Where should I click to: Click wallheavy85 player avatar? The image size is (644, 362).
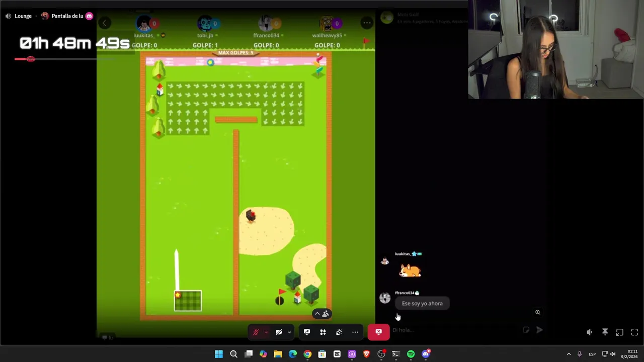(328, 24)
